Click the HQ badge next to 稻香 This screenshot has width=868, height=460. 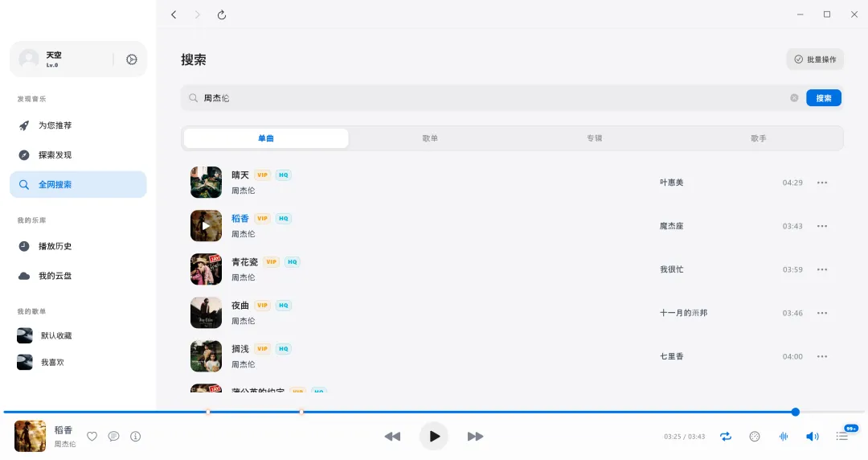point(284,219)
